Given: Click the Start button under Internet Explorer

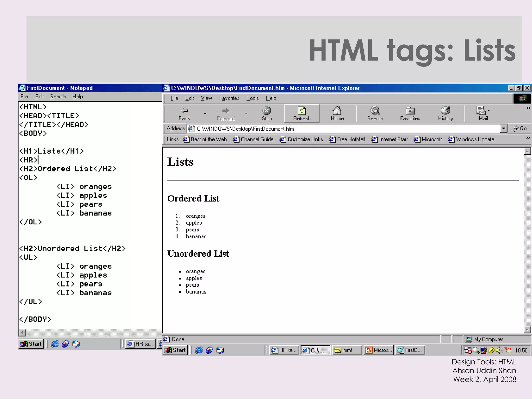Looking at the screenshot, I should point(176,350).
